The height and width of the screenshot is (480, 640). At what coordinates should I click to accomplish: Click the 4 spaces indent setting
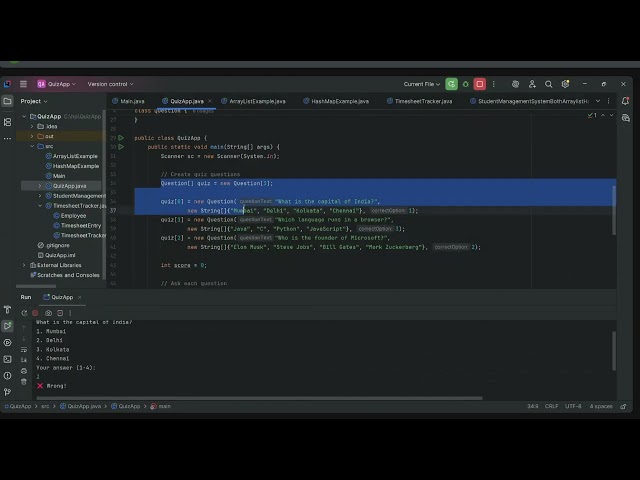601,407
